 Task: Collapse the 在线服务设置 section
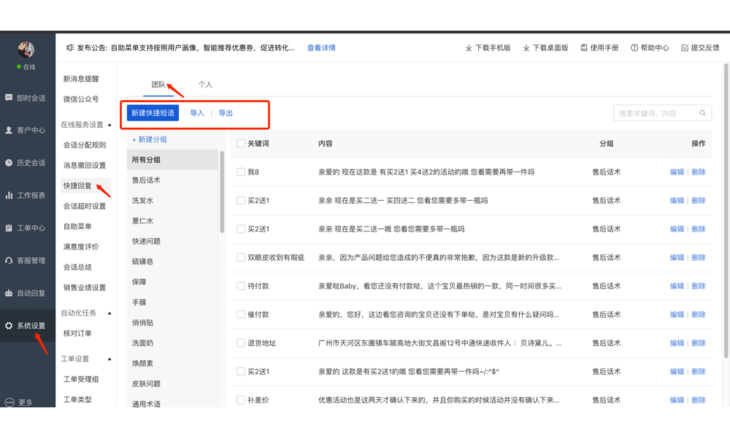(110, 125)
